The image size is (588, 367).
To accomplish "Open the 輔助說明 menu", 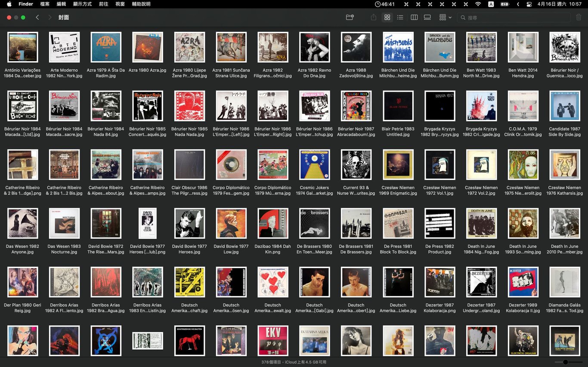I will (141, 4).
